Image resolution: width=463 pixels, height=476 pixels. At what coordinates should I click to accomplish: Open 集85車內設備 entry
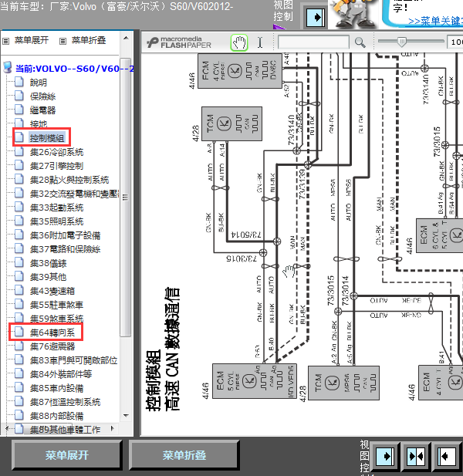pos(56,388)
